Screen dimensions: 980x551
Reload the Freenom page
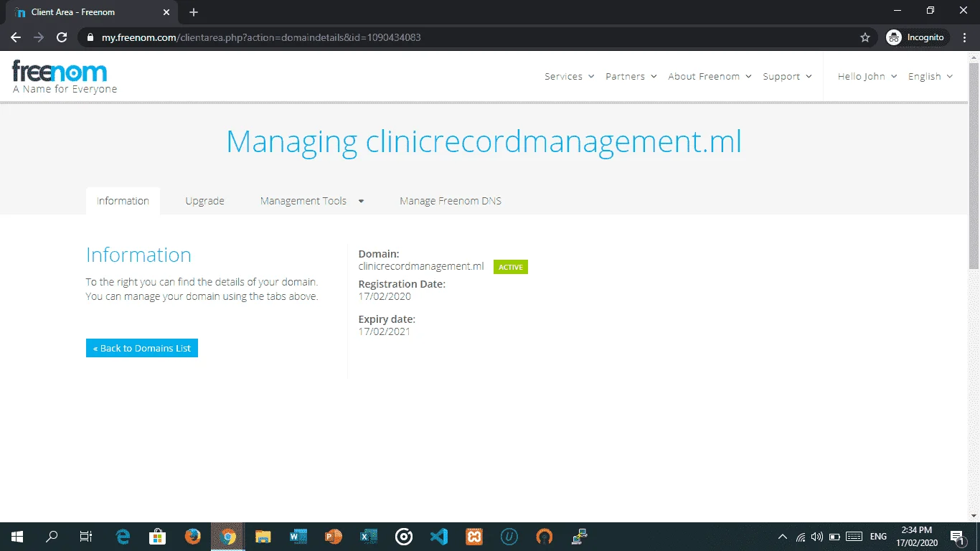click(62, 37)
